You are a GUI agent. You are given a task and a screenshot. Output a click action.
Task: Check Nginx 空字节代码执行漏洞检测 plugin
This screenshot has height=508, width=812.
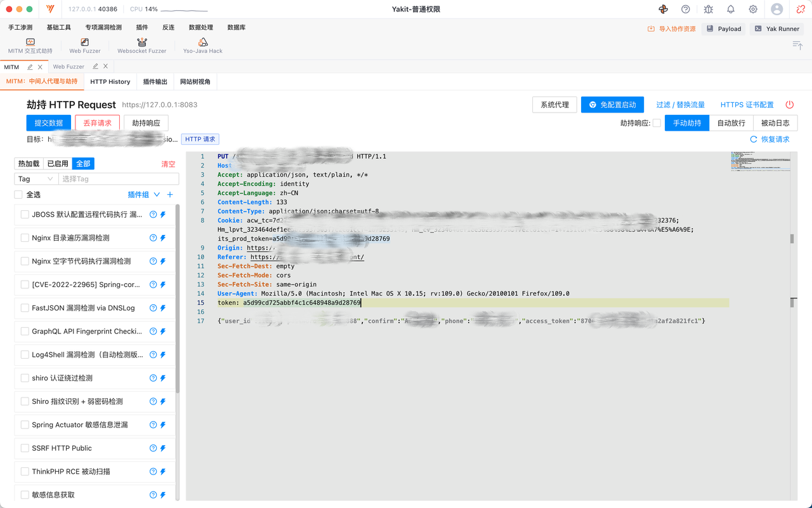tap(25, 261)
